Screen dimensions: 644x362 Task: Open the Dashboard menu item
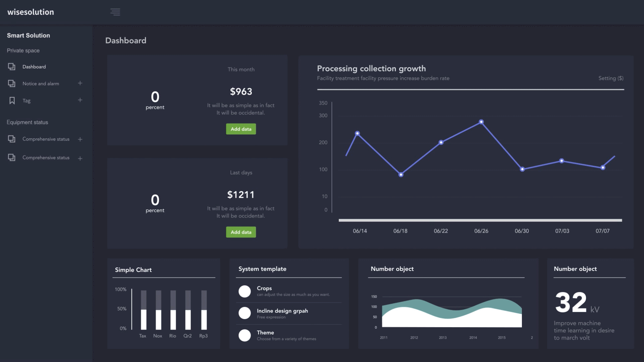(x=34, y=67)
